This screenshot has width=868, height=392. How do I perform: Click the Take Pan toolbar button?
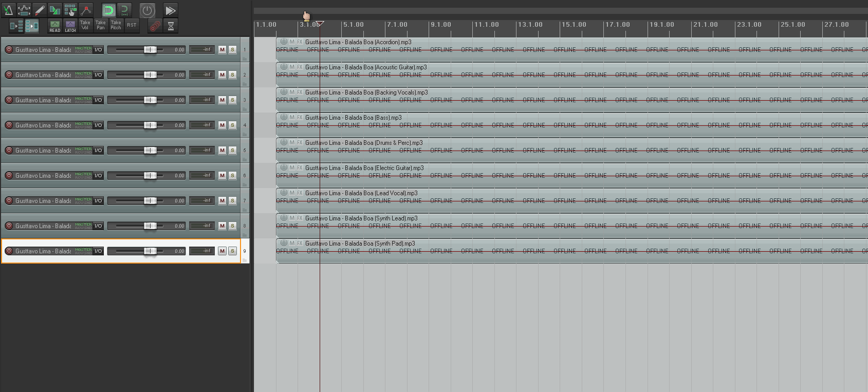tap(101, 25)
